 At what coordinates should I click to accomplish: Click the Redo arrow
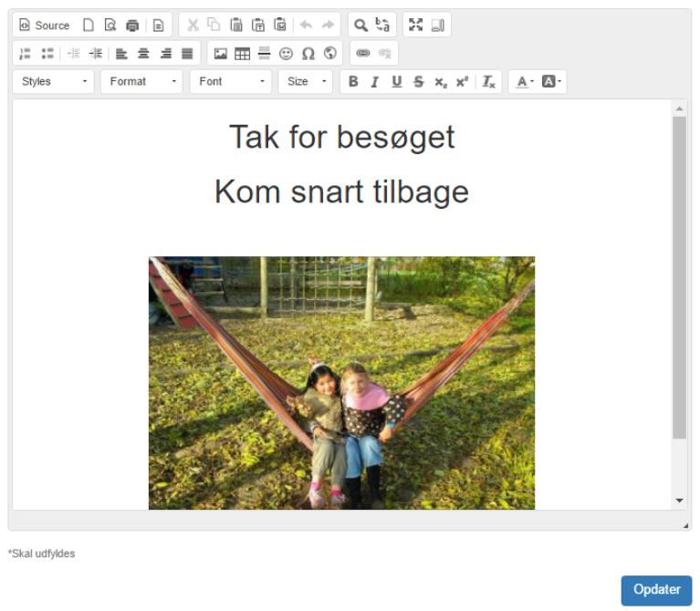(x=329, y=25)
